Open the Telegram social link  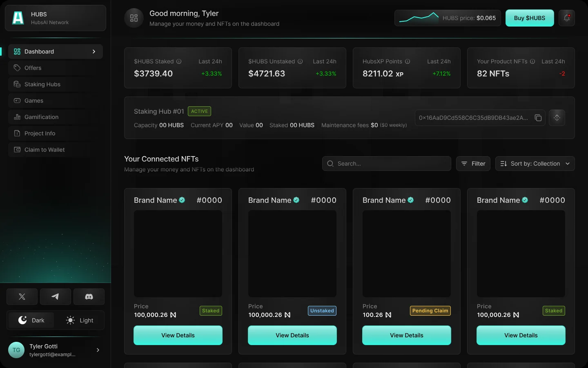[x=55, y=296]
